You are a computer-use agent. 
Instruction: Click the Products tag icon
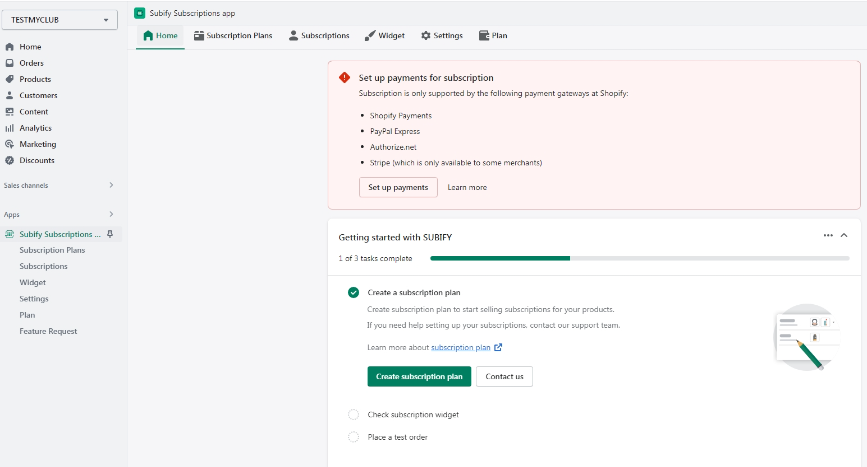point(9,79)
